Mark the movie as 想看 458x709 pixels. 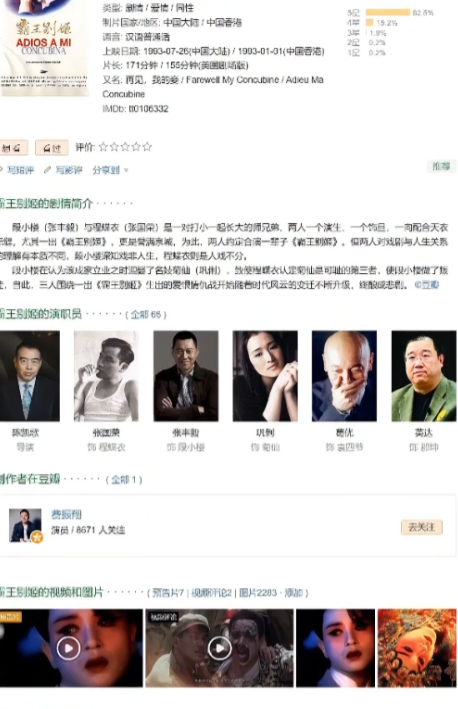(12, 147)
